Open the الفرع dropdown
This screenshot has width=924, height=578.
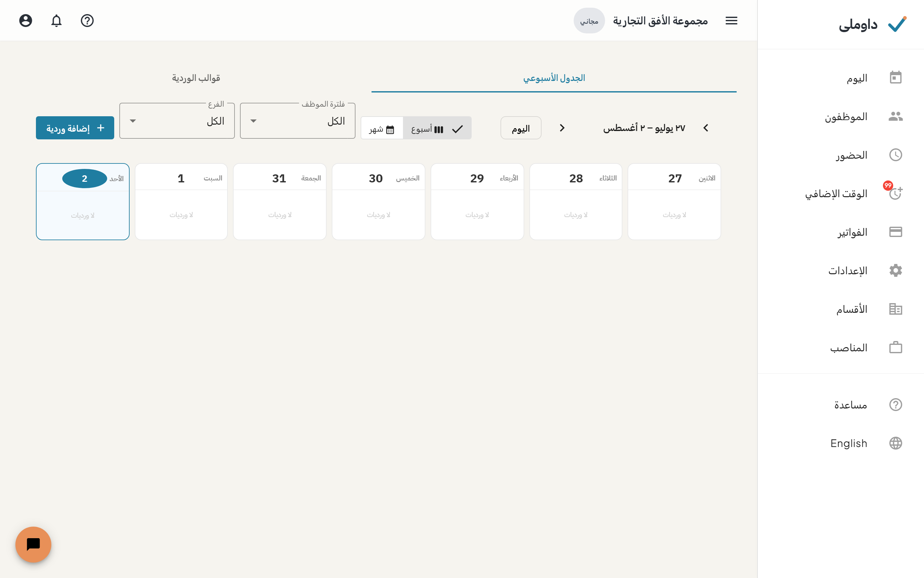tap(177, 121)
